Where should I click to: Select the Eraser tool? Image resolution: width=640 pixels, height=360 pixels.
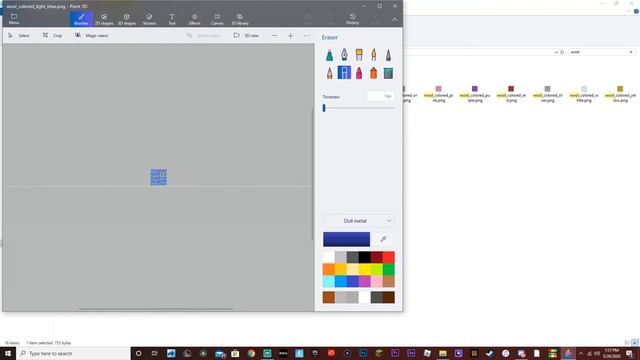pos(344,73)
